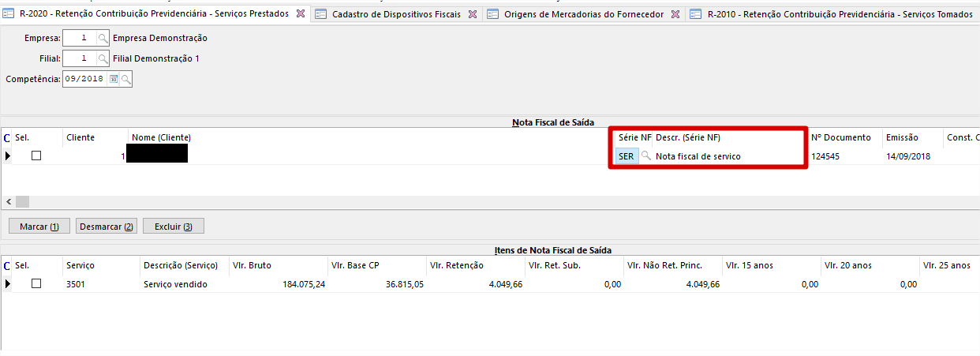
Task: Click the Competência input field with 09/2018
Action: [84, 79]
